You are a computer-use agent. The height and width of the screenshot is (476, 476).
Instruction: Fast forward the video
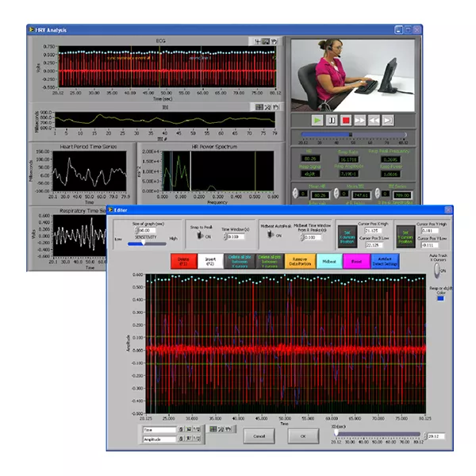[359, 121]
